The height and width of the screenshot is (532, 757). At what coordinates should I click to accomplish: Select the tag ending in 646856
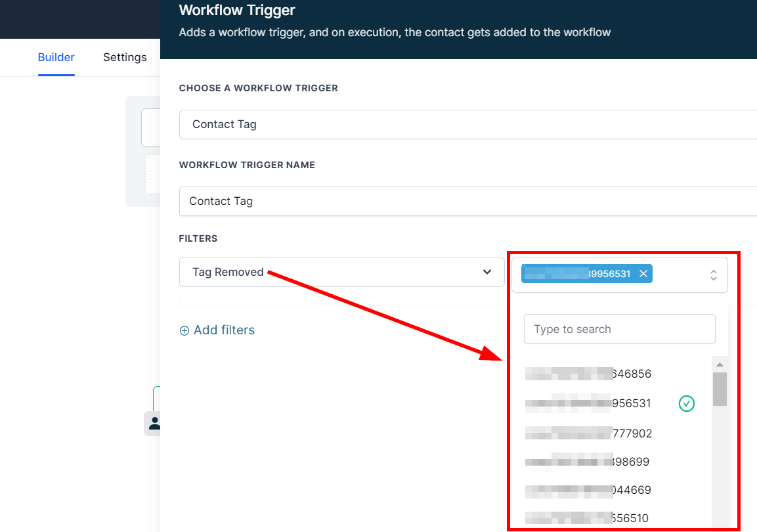click(x=588, y=374)
